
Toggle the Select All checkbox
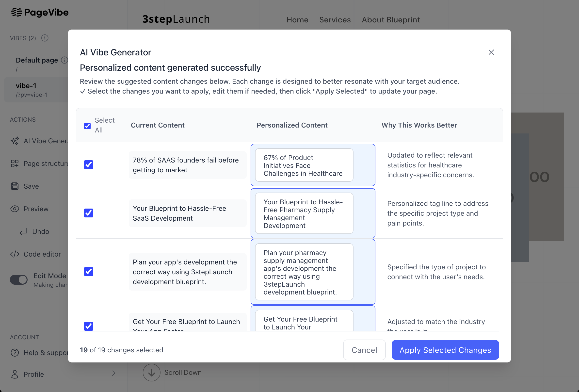(x=87, y=126)
